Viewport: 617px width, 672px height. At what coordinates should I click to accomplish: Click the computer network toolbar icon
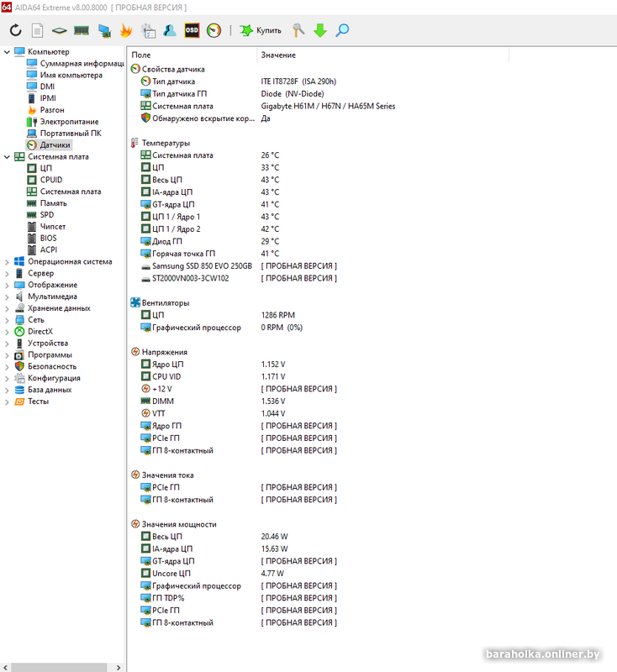(104, 30)
